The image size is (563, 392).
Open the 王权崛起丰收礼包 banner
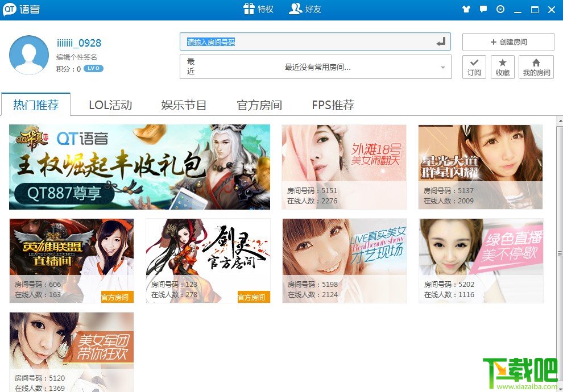point(140,167)
